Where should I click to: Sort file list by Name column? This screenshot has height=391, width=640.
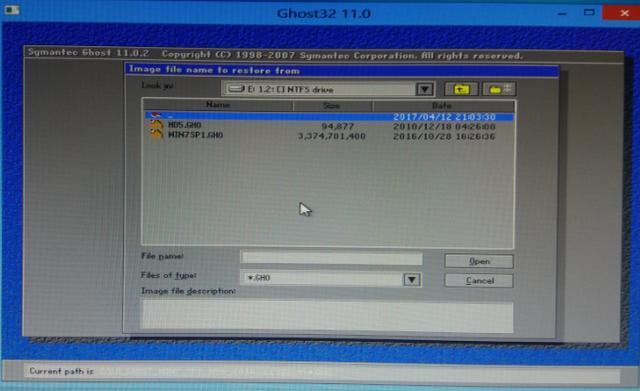(218, 105)
